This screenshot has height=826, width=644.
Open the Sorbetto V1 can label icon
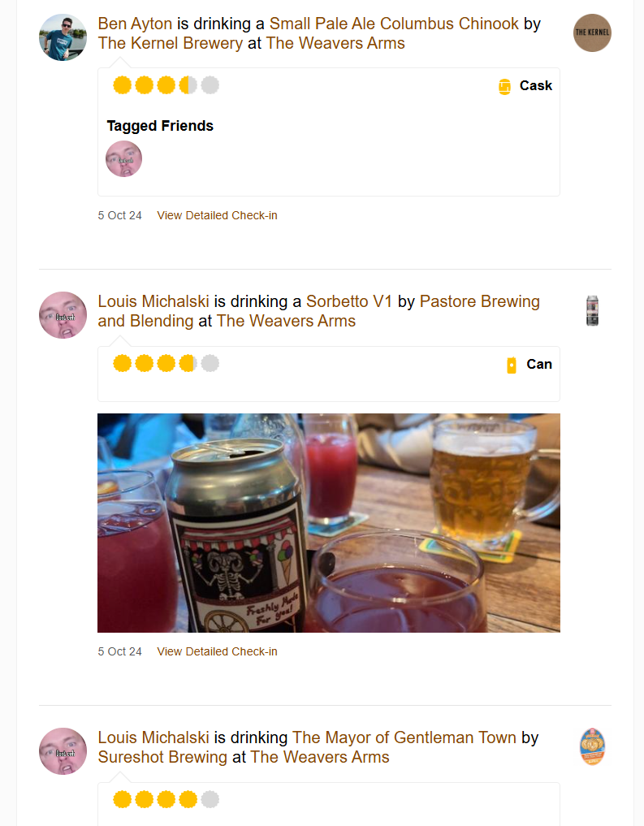592,311
